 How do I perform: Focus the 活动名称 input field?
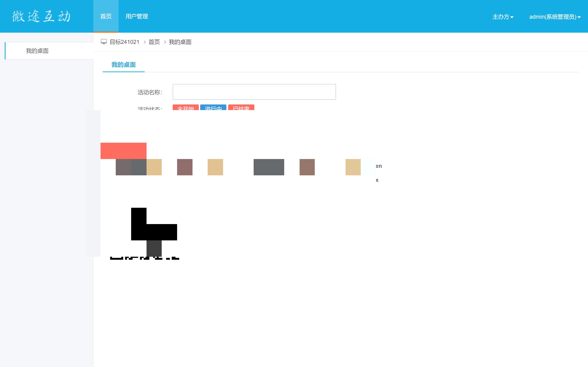tap(254, 92)
